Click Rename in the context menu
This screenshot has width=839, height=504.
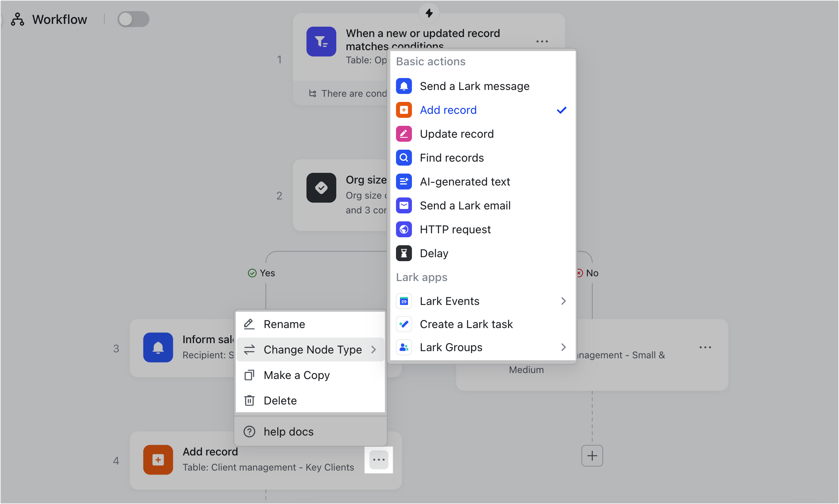tap(310, 324)
